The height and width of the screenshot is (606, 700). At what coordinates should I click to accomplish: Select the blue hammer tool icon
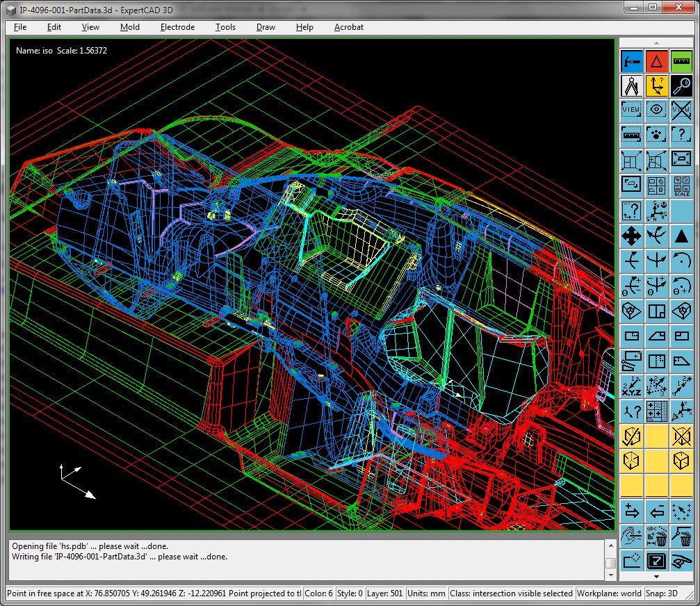631,60
